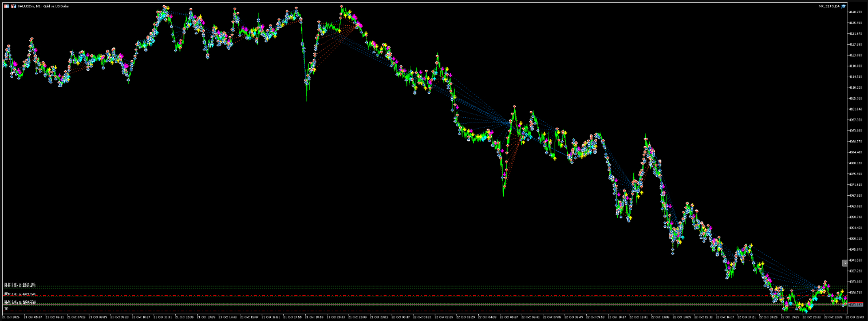The height and width of the screenshot is (321, 868).
Task: Click the 21 Oct 05:07 time label
Action: pos(33,317)
